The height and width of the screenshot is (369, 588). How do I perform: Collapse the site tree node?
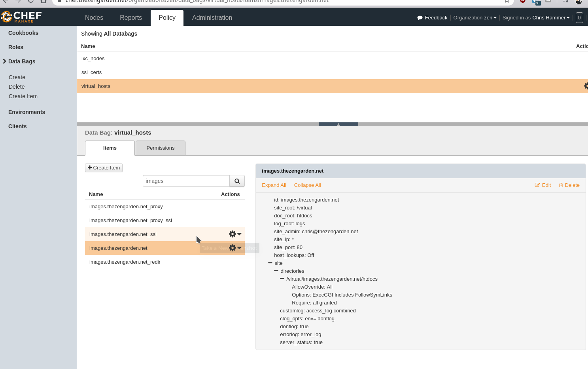tap(270, 263)
